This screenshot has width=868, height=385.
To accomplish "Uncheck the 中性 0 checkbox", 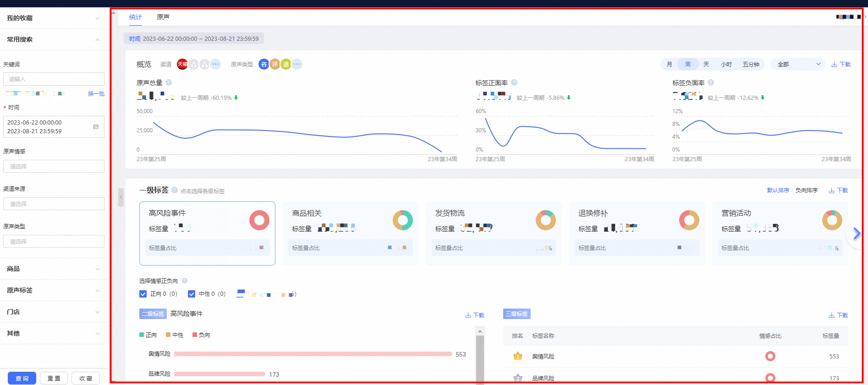I will tap(192, 294).
